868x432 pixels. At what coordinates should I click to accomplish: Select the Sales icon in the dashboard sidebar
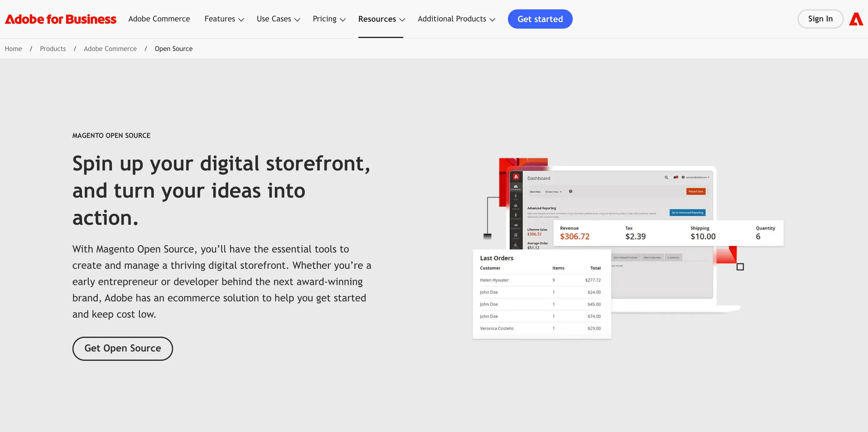(516, 196)
